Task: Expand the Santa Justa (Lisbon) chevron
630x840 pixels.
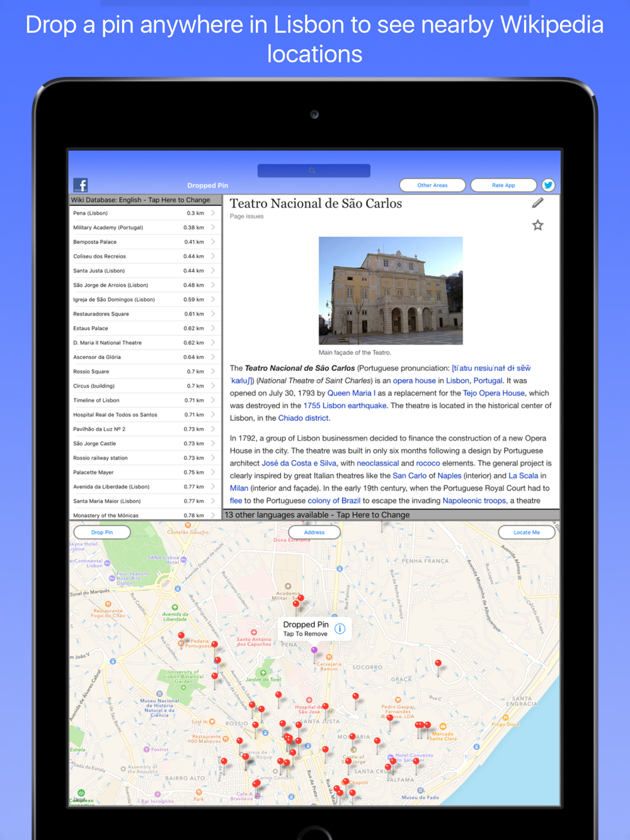Action: point(213,271)
